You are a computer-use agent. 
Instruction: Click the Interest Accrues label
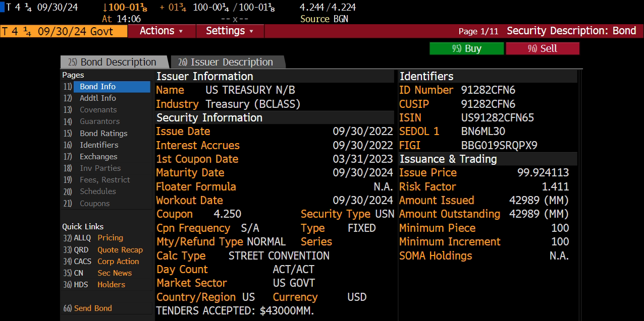click(x=198, y=145)
